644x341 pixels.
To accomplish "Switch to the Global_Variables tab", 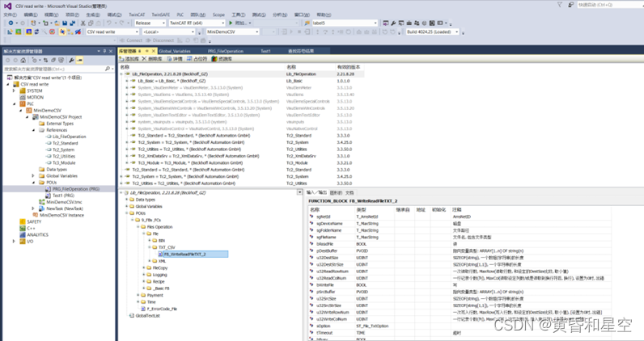I will [175, 51].
